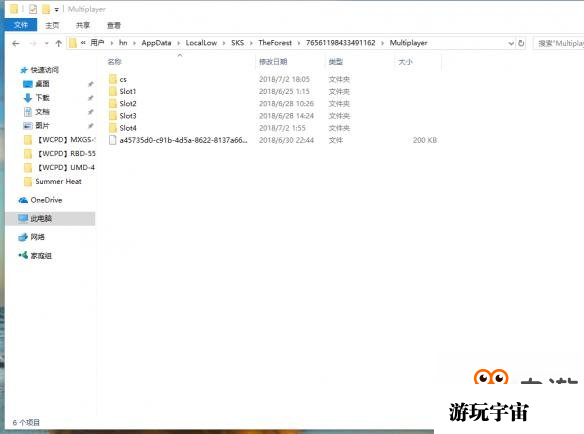Screen dimensions: 584x434
Task: Open 家庭组 in the sidebar
Action: click(41, 256)
